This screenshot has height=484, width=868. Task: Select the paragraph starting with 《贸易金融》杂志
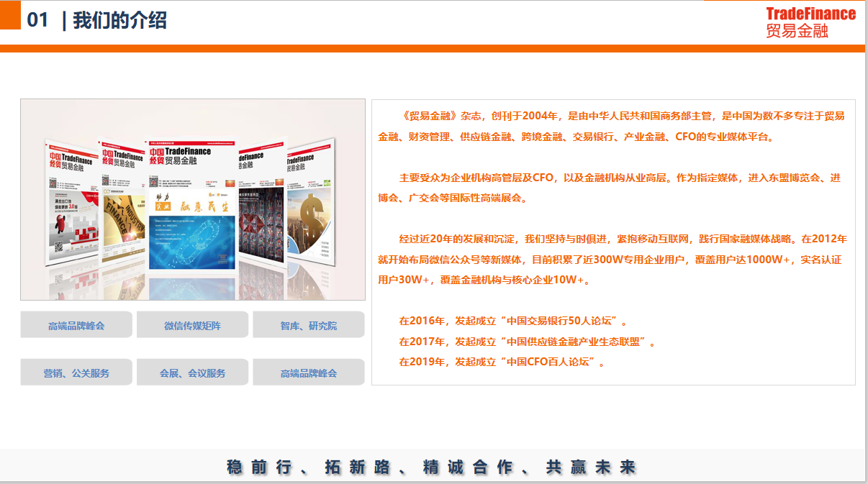(612, 126)
